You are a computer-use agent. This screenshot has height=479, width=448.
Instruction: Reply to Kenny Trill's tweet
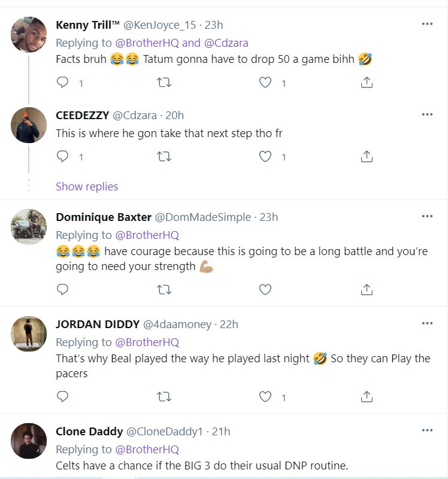click(63, 83)
